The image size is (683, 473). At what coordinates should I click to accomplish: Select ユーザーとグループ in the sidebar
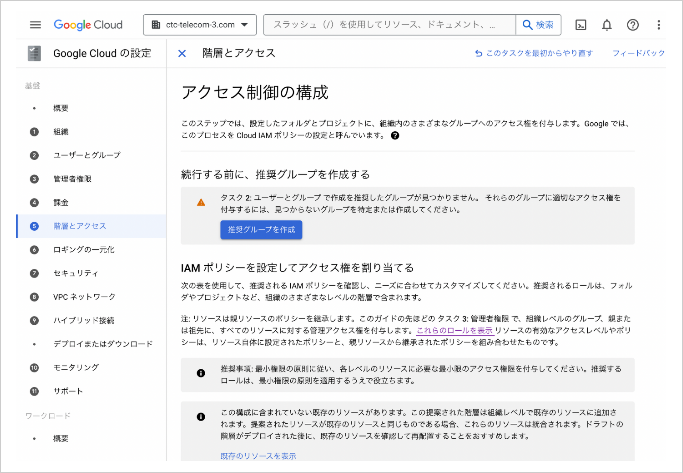click(x=87, y=155)
